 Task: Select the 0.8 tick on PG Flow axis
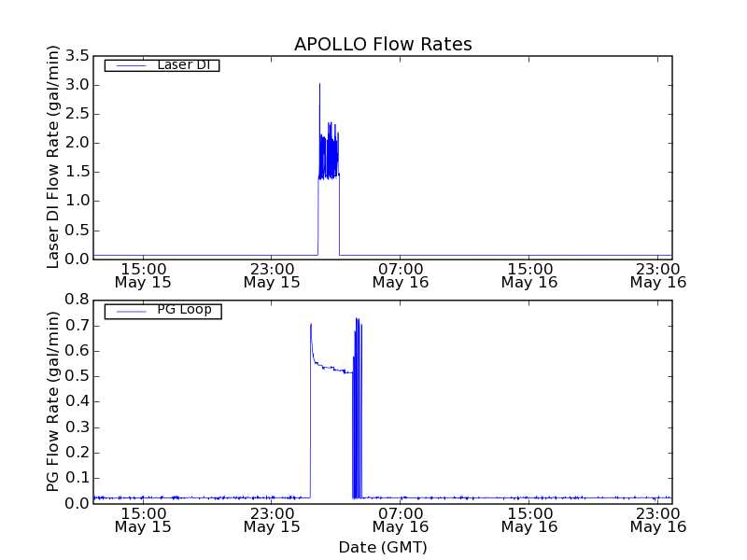(78, 300)
